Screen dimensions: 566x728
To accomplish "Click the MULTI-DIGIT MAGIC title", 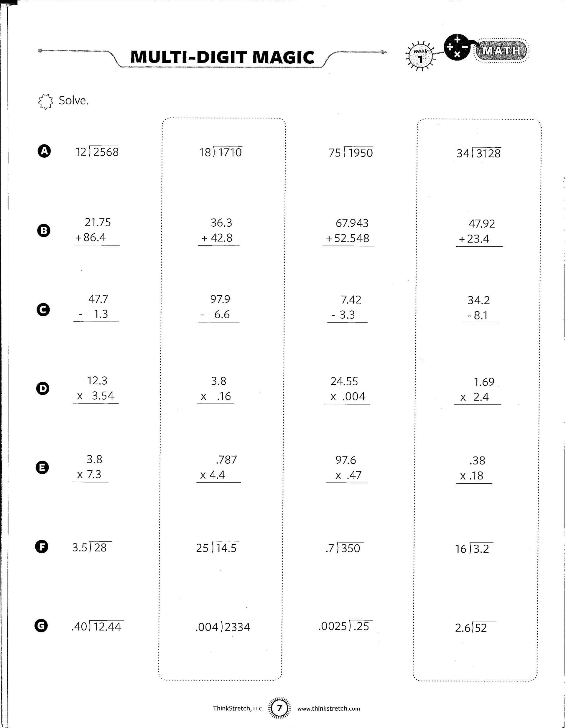I will [x=222, y=57].
